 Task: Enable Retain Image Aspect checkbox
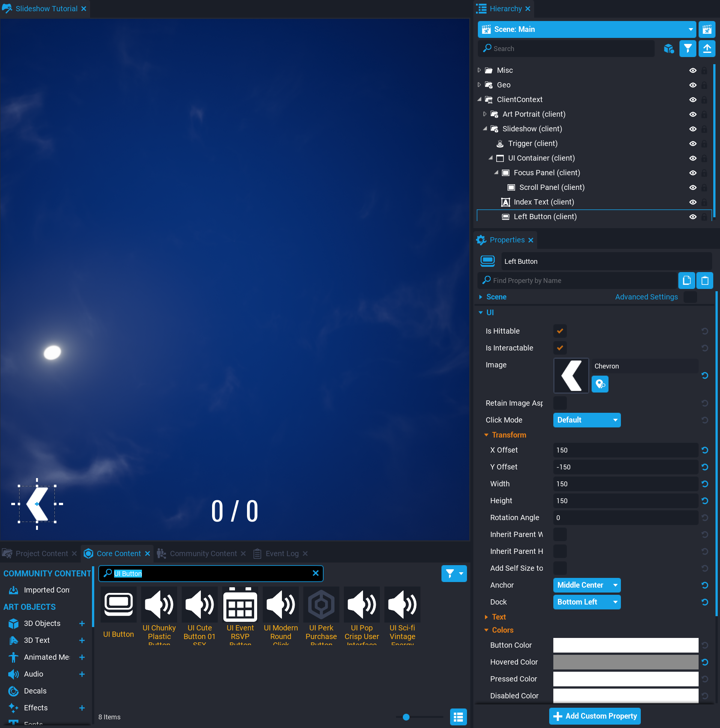click(x=560, y=403)
